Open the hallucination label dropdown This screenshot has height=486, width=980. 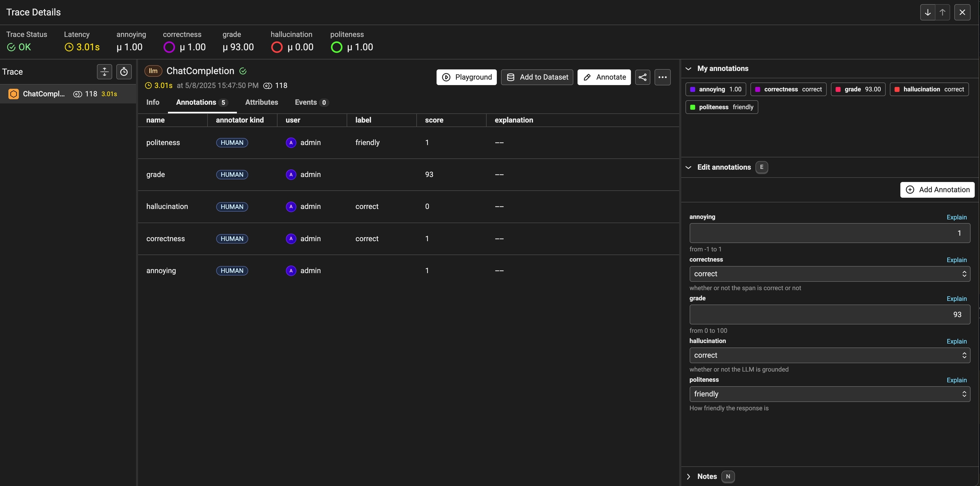pyautogui.click(x=829, y=355)
